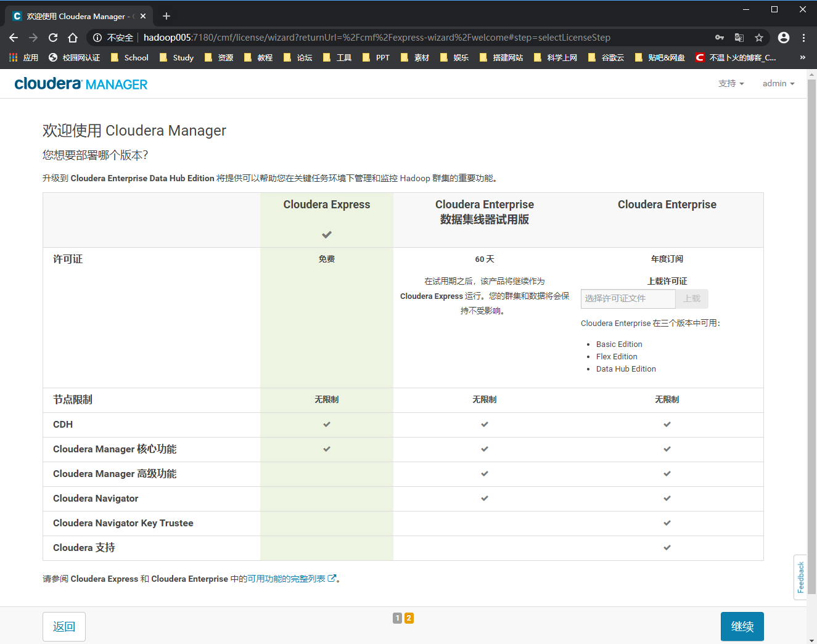817x644 pixels.
Task: Click the Cloudera Manager logo
Action: coord(81,84)
